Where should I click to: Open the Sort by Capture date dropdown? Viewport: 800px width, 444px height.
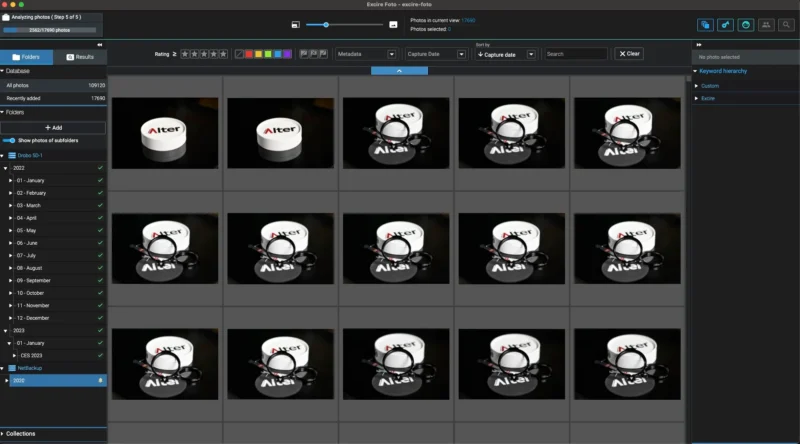506,55
